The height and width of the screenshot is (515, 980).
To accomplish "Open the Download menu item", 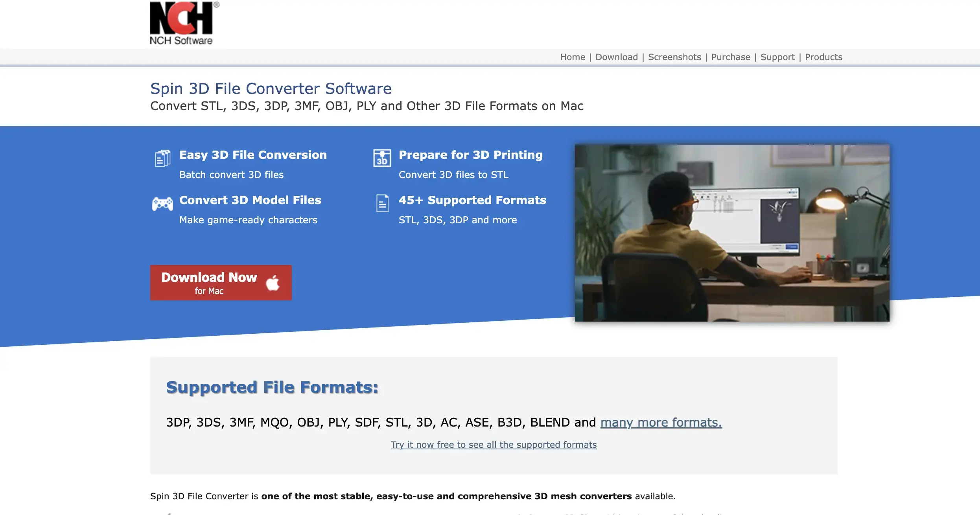I will point(616,57).
